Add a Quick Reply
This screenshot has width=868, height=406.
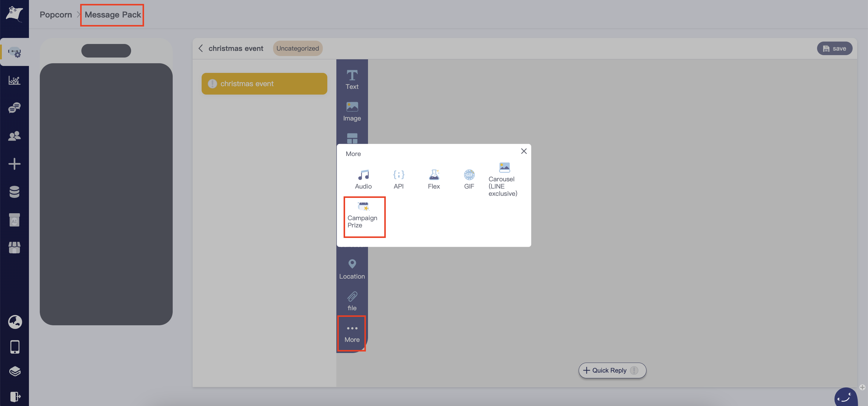coord(612,370)
